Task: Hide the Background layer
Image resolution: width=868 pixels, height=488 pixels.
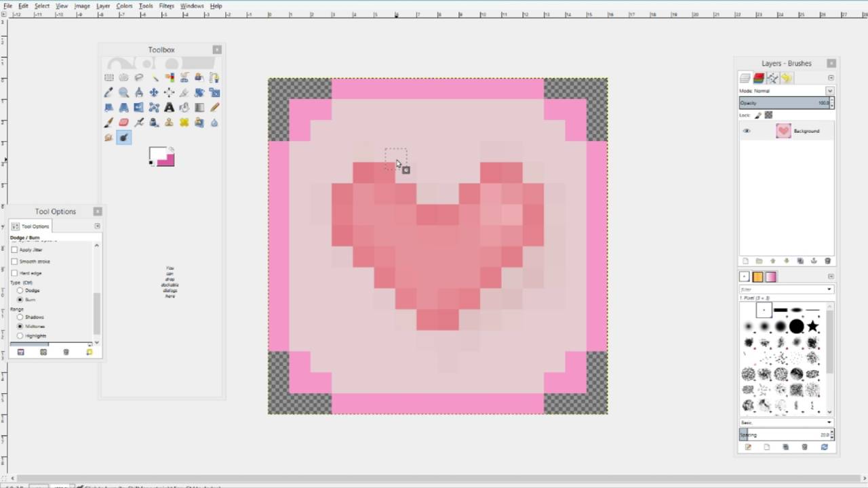Action: tap(746, 130)
